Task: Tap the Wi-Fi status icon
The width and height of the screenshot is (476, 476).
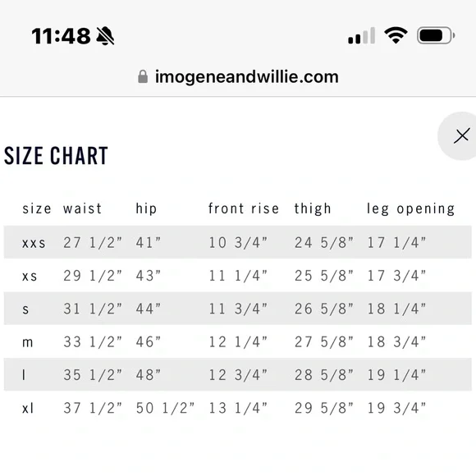Action: [396, 35]
